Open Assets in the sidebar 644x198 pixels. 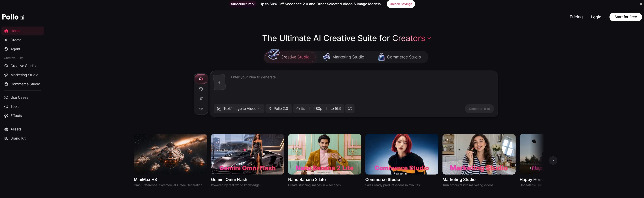point(23,129)
